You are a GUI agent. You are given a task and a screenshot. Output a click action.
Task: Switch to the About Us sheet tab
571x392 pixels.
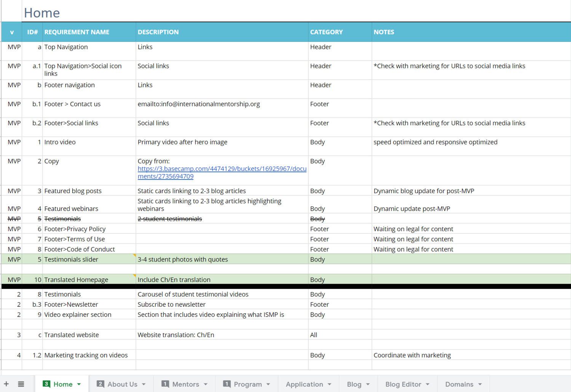[121, 384]
